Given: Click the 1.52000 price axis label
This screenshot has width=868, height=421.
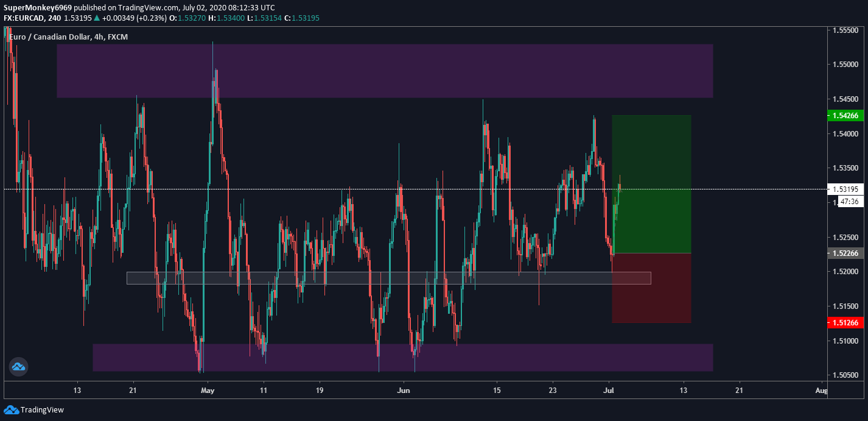Looking at the screenshot, I should coord(845,271).
